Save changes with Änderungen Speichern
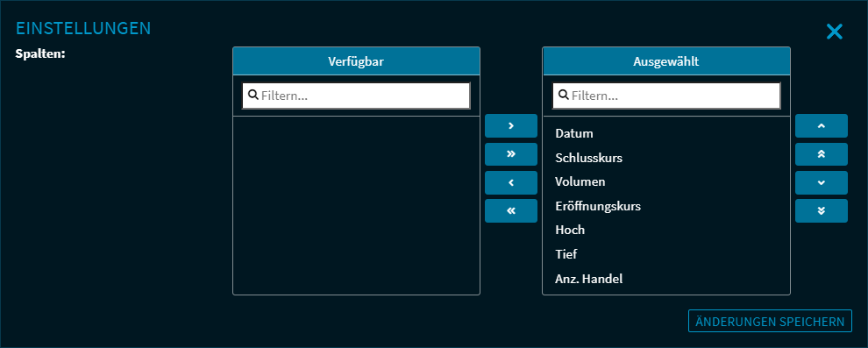Image resolution: width=868 pixels, height=348 pixels. tap(770, 321)
